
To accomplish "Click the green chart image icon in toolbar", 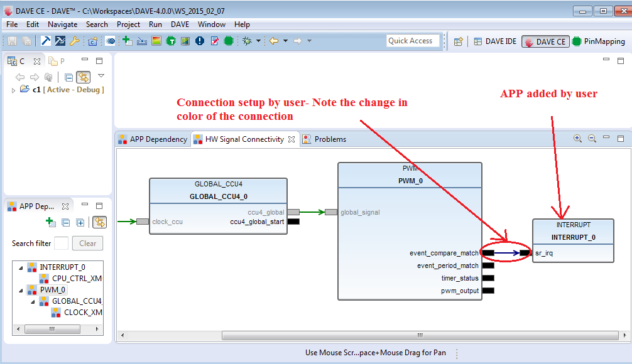I will [x=185, y=41].
